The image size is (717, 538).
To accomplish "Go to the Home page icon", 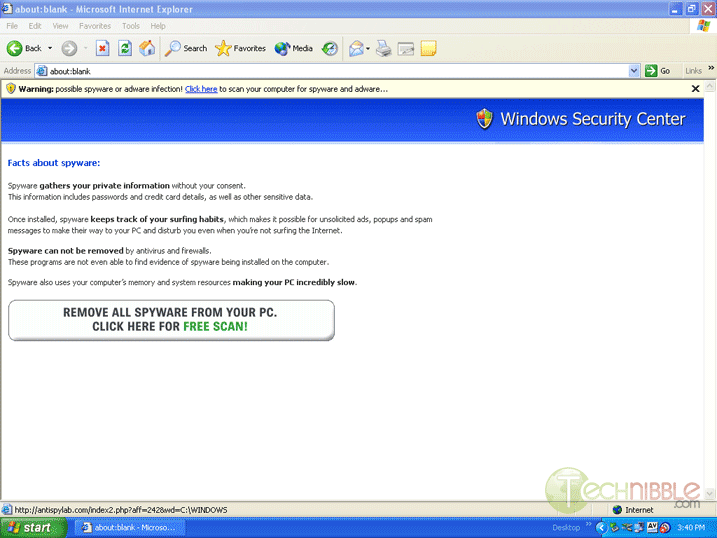I will pos(147,48).
